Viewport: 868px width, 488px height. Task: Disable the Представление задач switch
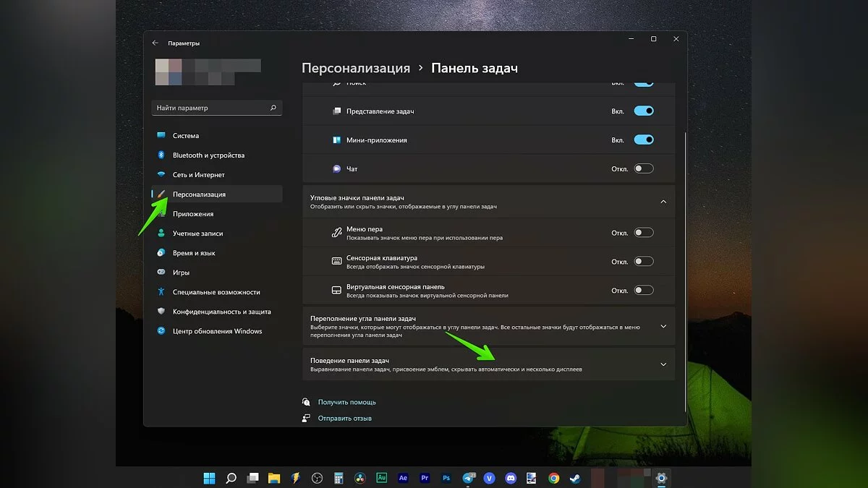click(643, 111)
